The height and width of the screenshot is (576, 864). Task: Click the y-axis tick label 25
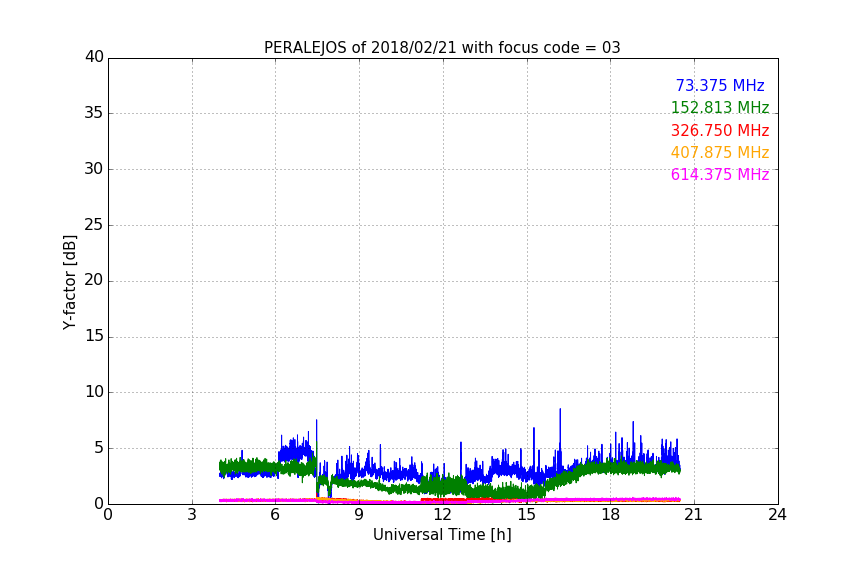tap(94, 224)
